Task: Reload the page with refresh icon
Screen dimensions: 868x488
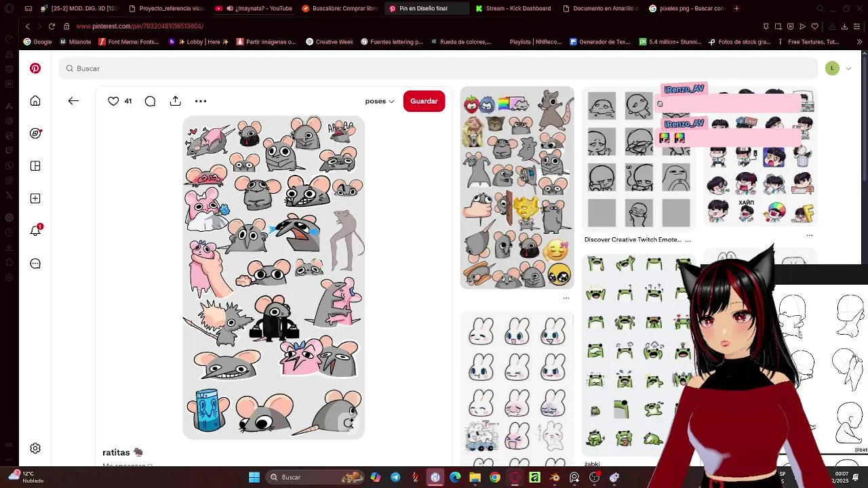Action: point(52,26)
